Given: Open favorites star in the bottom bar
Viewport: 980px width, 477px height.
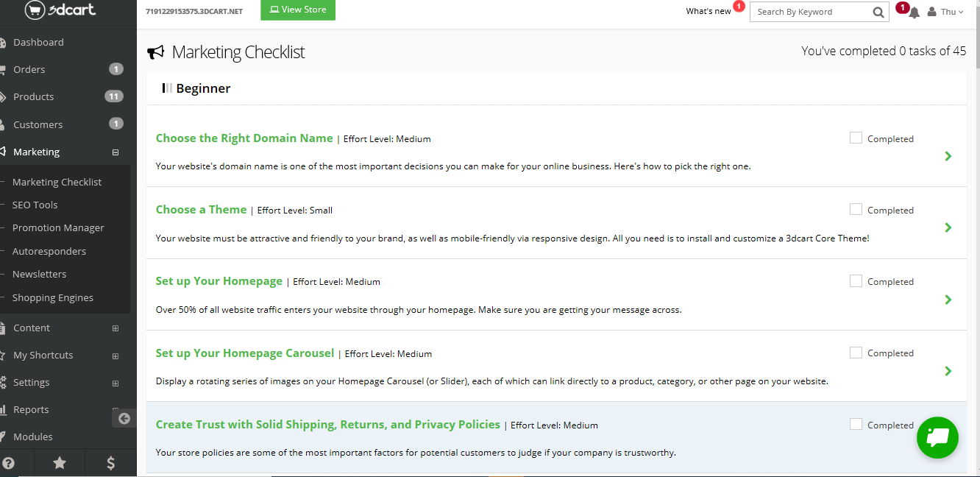Looking at the screenshot, I should point(60,463).
